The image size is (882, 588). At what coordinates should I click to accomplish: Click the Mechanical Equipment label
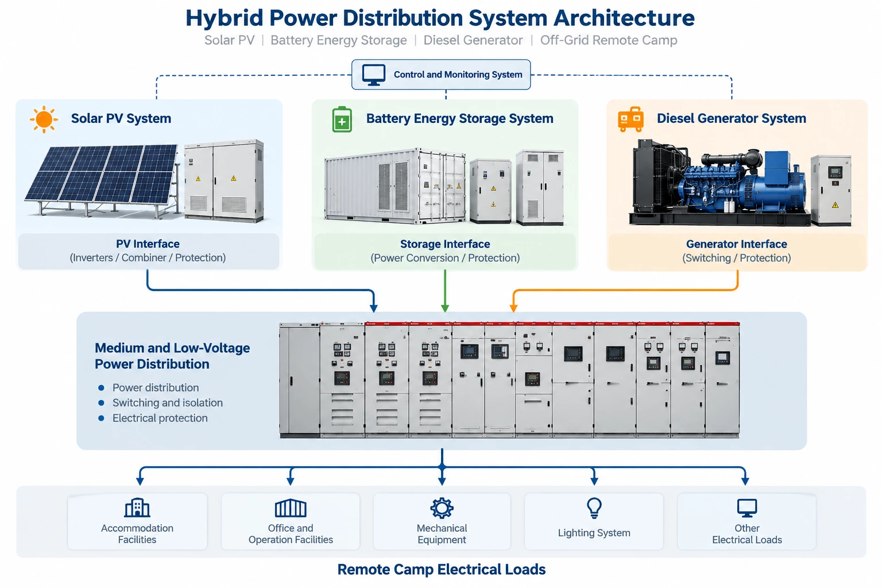tap(442, 534)
